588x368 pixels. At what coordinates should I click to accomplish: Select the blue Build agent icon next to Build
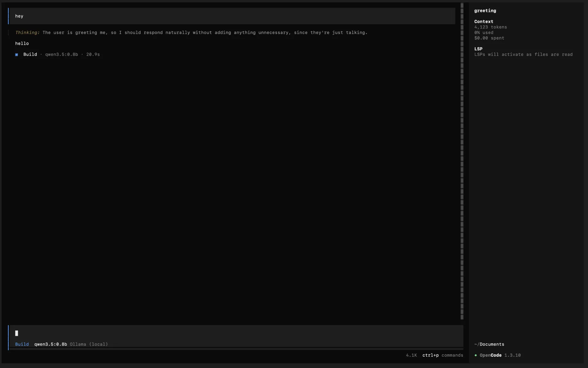click(x=17, y=55)
